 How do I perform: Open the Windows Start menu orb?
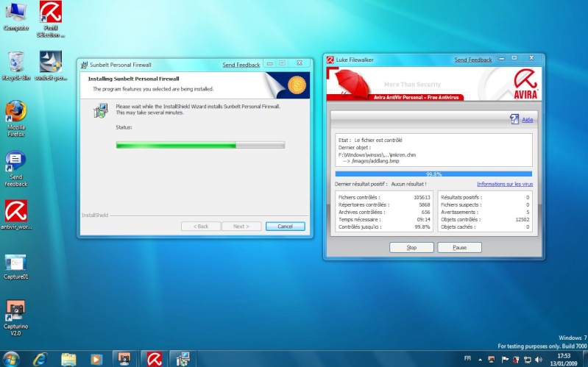11,359
